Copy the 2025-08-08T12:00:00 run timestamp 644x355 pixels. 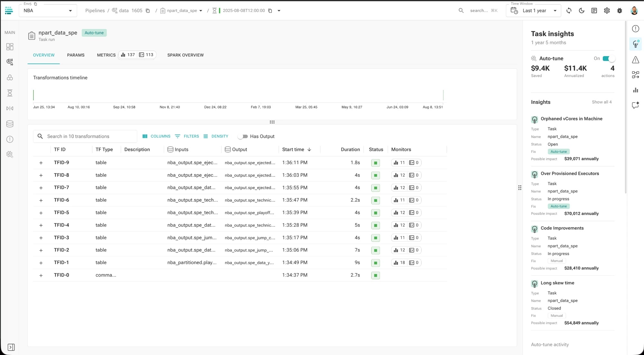[270, 11]
